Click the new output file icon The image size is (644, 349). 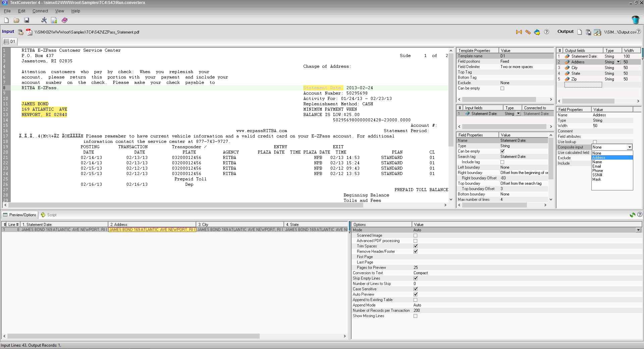tap(580, 32)
